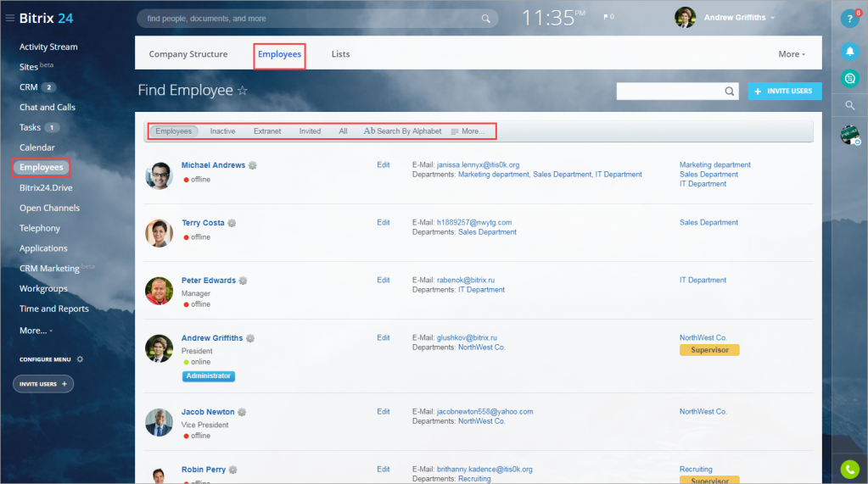Screen dimensions: 868x484
Task: Open Bitrix24.Drive in sidebar
Action: point(46,188)
